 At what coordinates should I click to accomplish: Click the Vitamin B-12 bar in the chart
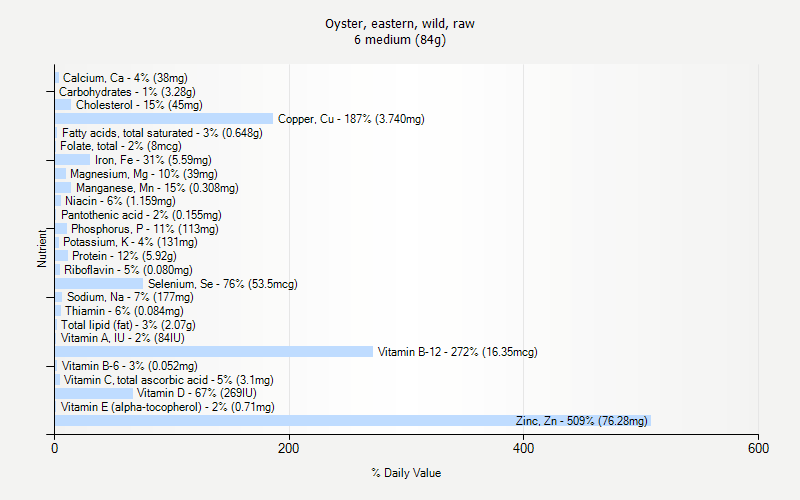pos(214,352)
